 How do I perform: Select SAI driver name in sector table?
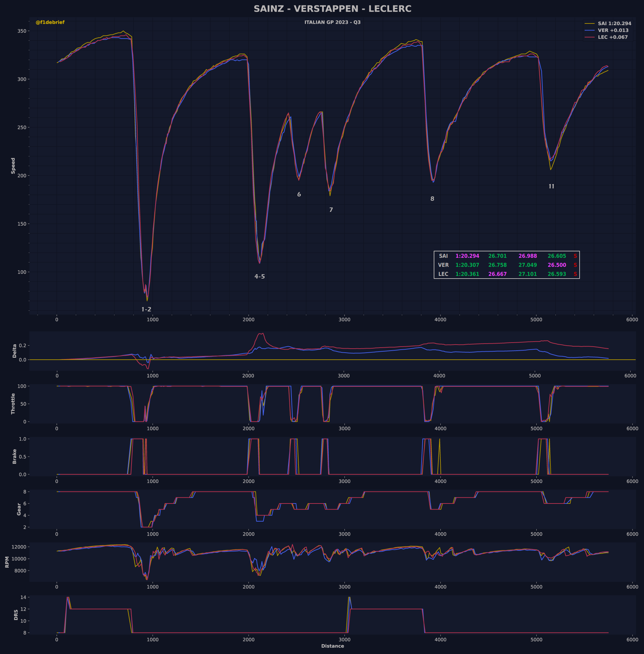coord(443,256)
